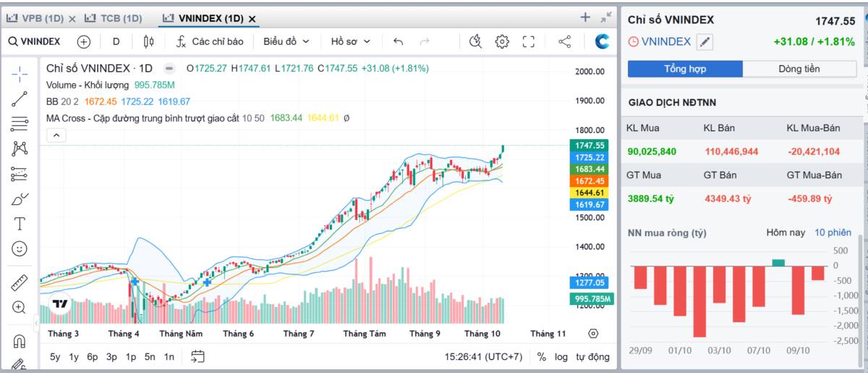Click the add symbol plus icon
868x373 pixels.
click(84, 42)
